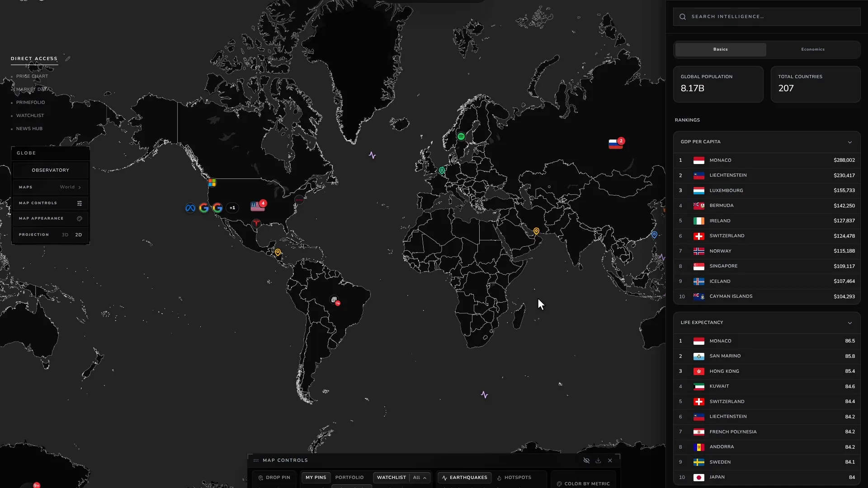
Task: Click the Japan flag in Life Expectancy list
Action: click(x=699, y=478)
